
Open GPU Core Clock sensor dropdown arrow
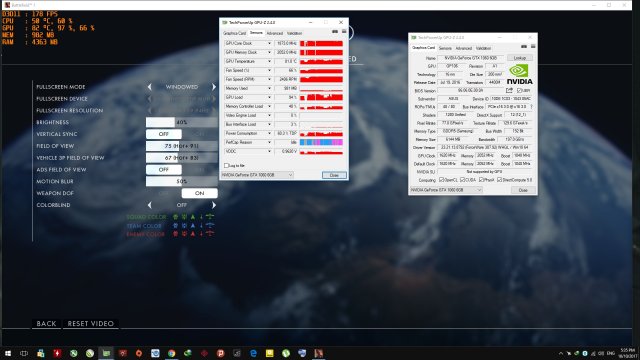[269, 43]
